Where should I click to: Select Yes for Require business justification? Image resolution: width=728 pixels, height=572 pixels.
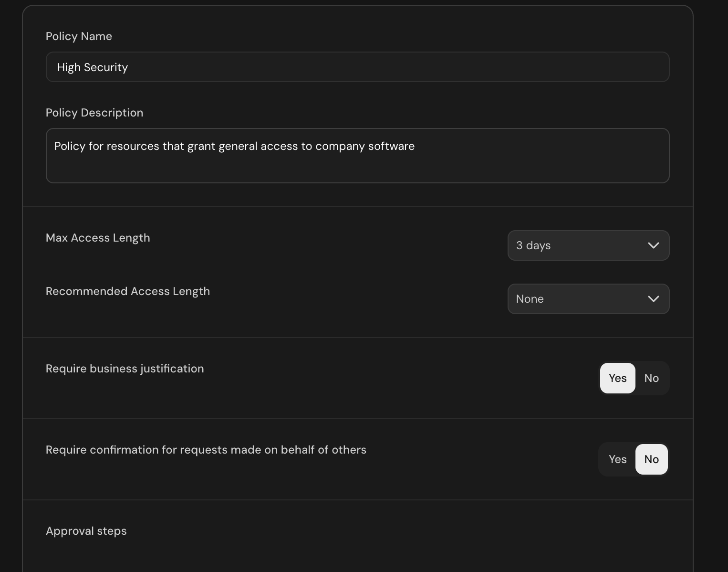pos(617,378)
